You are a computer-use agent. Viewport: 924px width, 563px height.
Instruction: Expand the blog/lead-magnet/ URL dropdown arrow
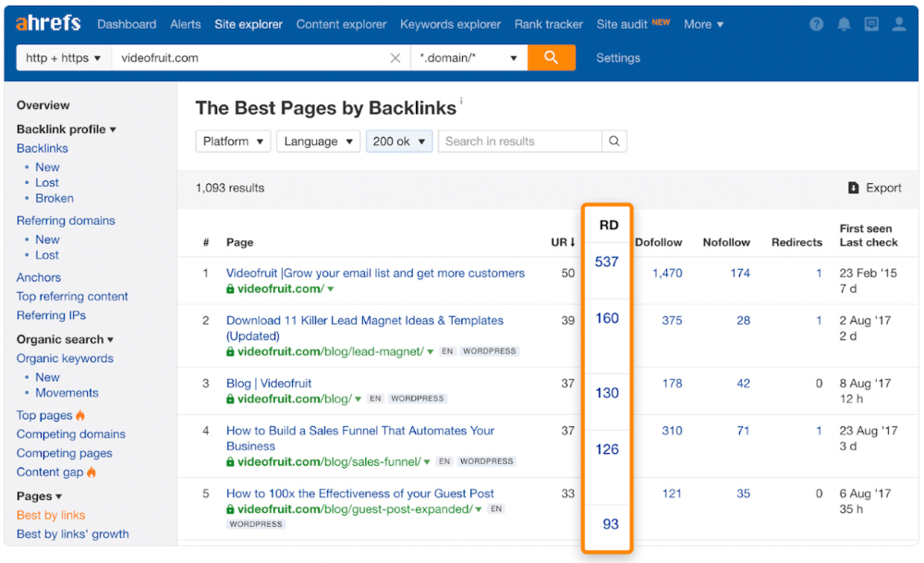pos(431,351)
